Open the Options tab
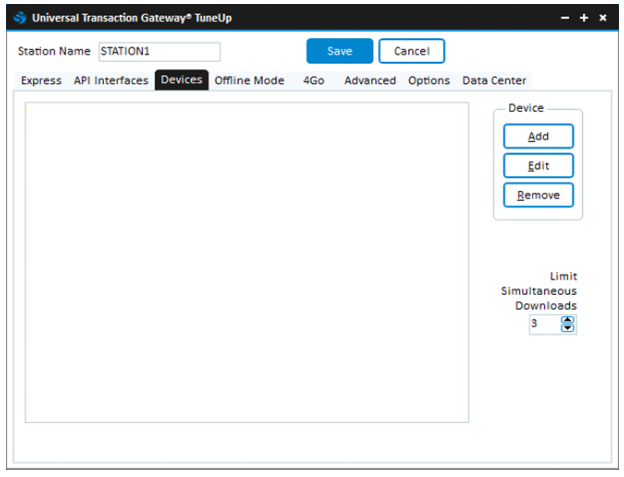624x477 pixels. click(429, 81)
